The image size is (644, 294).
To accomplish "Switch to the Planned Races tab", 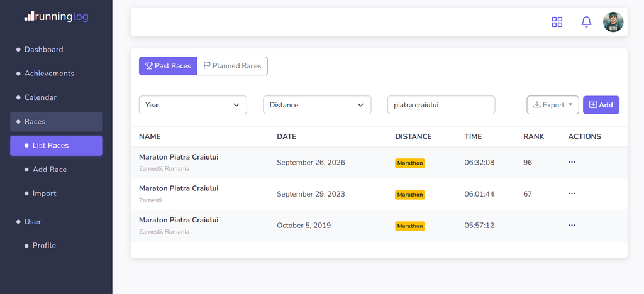I will [233, 66].
